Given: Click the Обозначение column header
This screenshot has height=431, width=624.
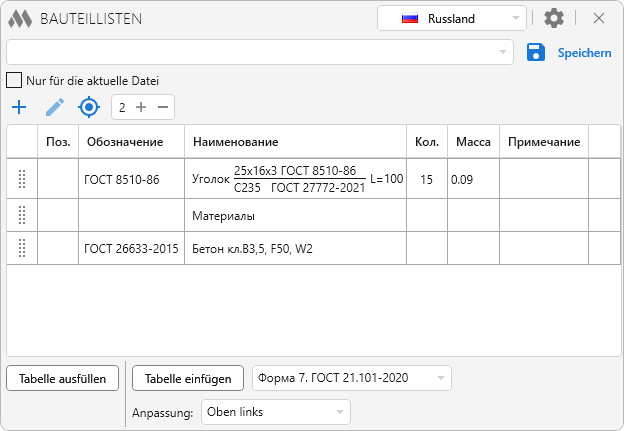Looking at the screenshot, I should click(131, 142).
